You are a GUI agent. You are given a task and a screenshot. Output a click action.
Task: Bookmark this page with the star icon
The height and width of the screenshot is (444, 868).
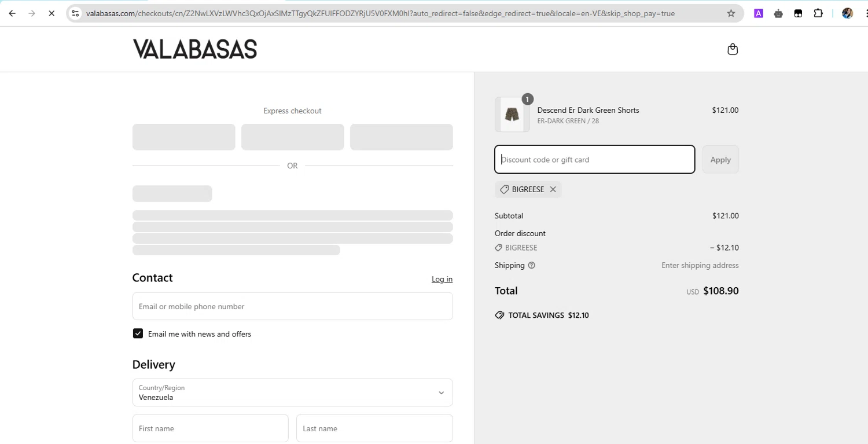tap(731, 13)
